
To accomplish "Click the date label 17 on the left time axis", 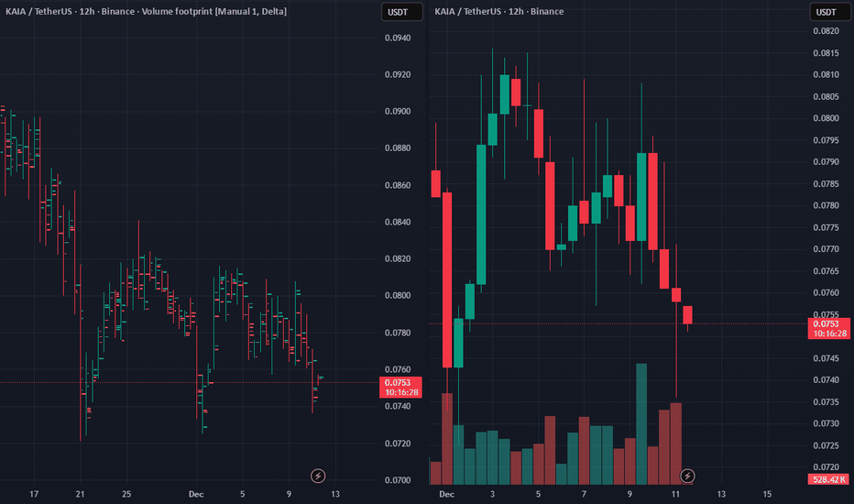I will (x=34, y=494).
